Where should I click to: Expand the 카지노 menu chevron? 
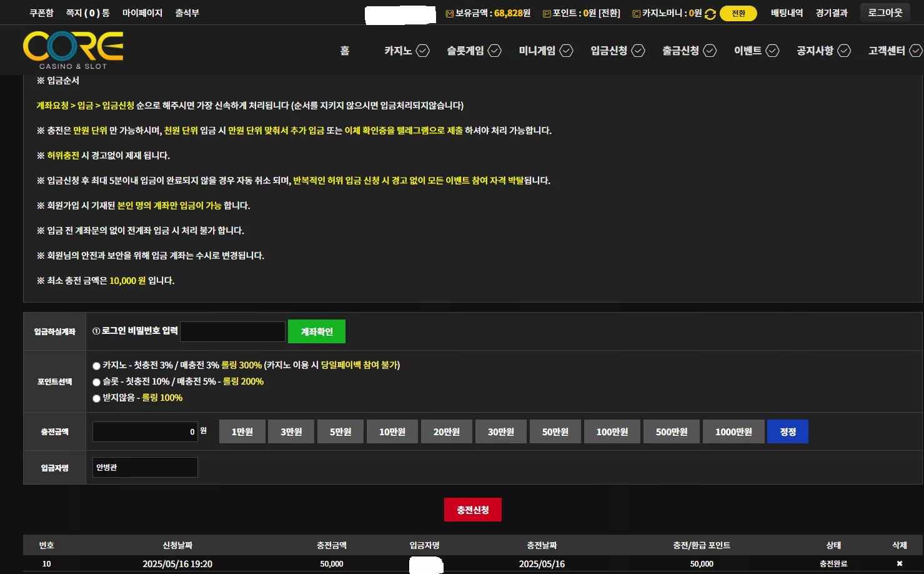point(423,51)
